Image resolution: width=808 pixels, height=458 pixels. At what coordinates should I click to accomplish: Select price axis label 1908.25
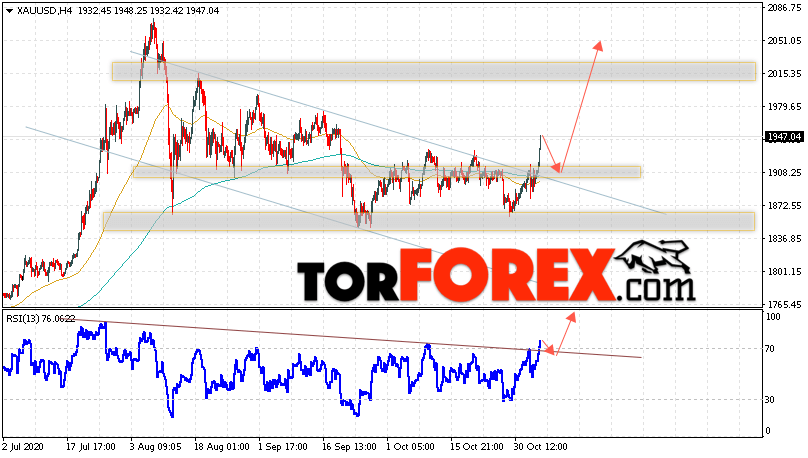click(x=784, y=173)
